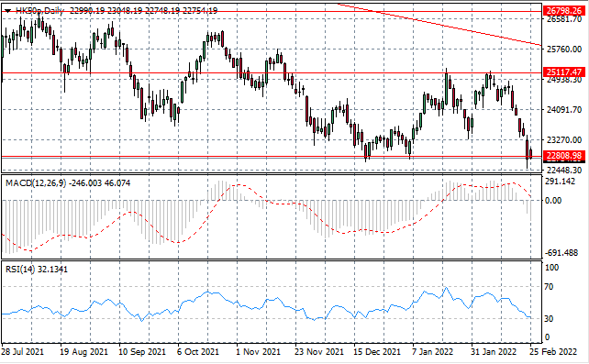589x364 pixels.
Task: Select the 25 Feb 2022 date label
Action: pos(553,352)
